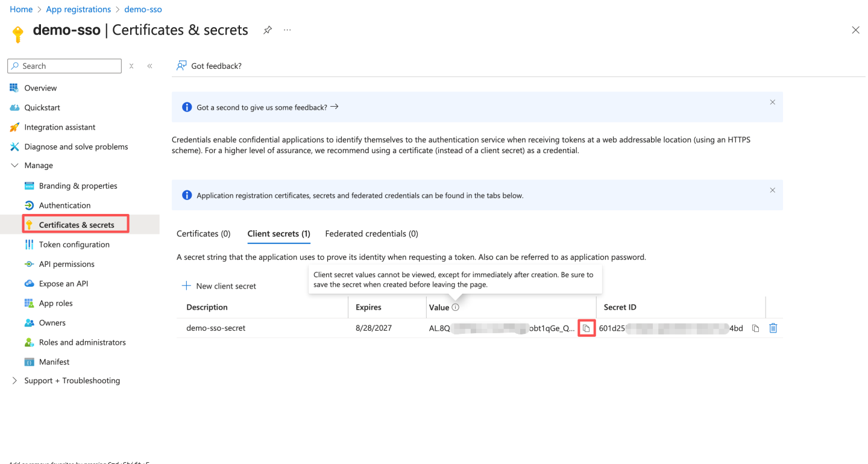Delete the demo-sso-secret entry
The image size is (868, 464).
[x=773, y=328]
